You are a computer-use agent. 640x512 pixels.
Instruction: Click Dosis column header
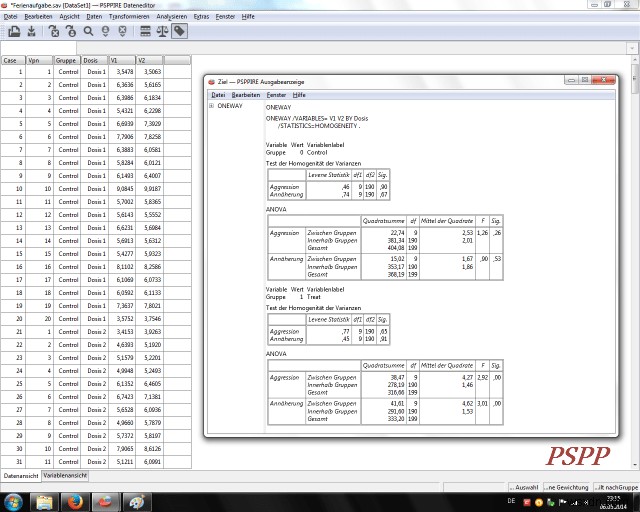point(95,60)
